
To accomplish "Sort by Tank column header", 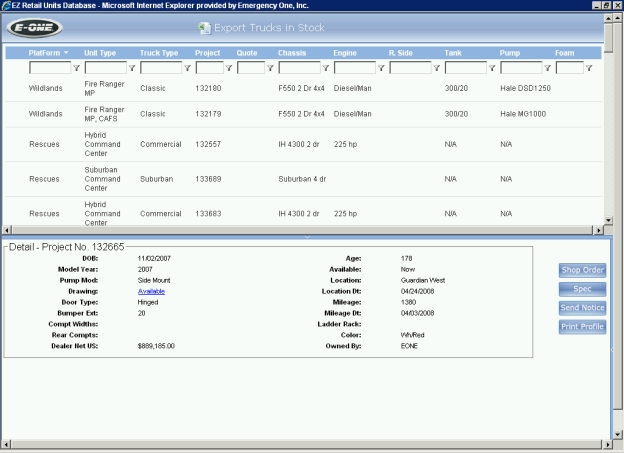I will (x=453, y=53).
